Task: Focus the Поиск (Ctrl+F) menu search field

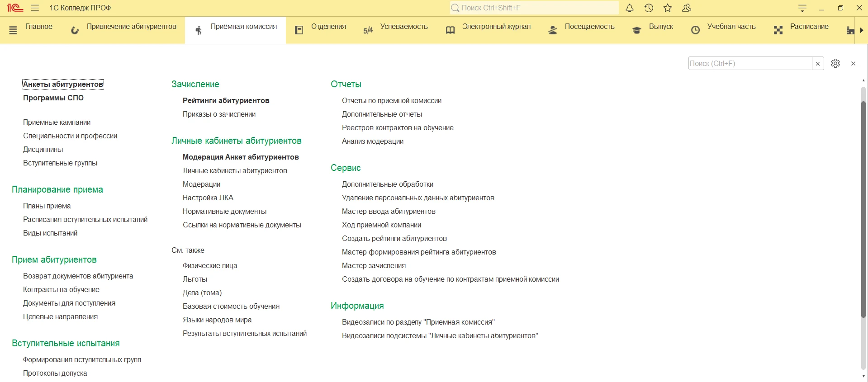Action: coord(750,63)
